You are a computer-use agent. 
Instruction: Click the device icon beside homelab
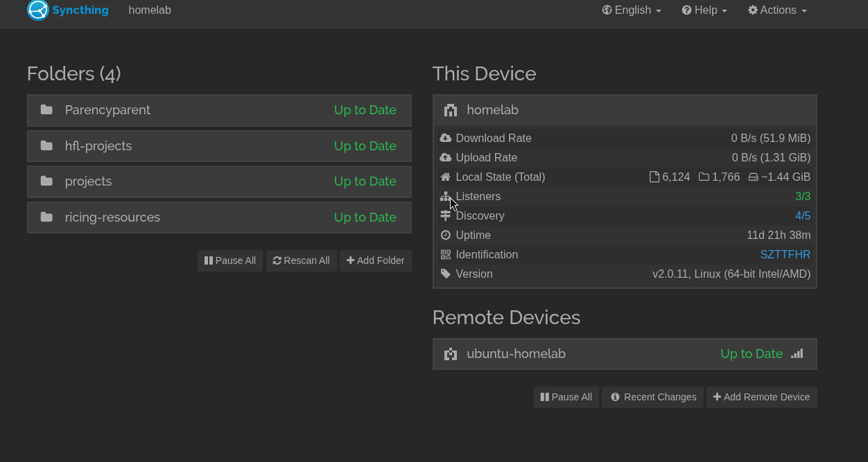(451, 109)
